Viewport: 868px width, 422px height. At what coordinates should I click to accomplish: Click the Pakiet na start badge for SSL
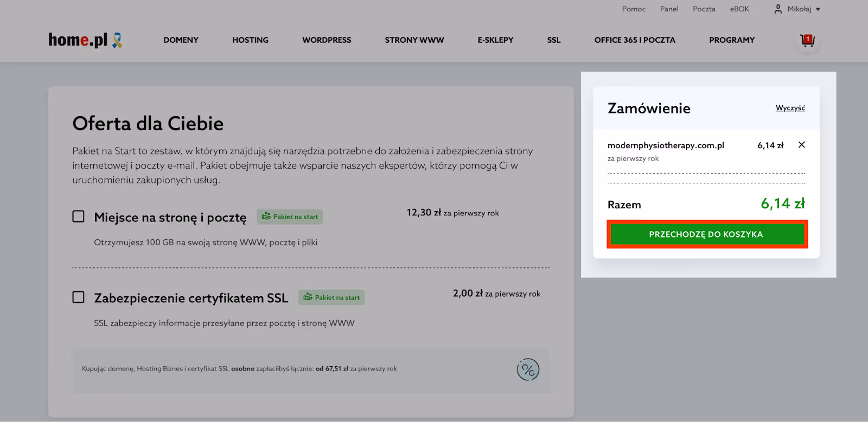tap(331, 297)
